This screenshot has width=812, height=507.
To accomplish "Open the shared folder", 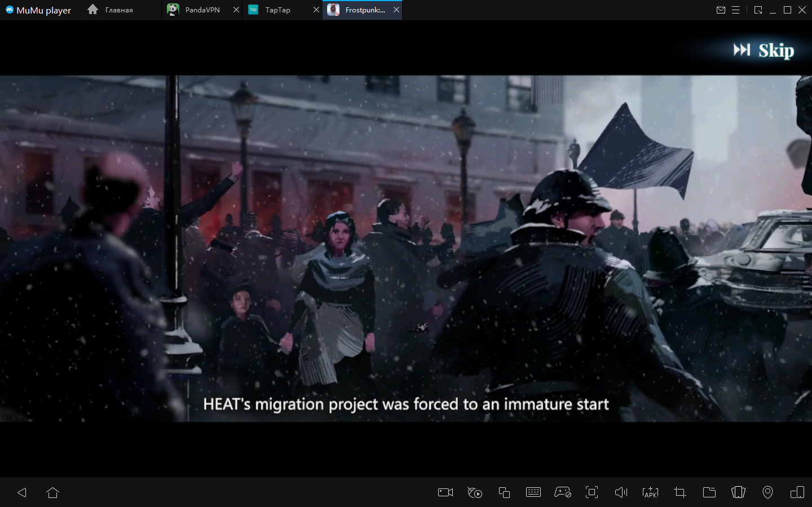I will 709,492.
